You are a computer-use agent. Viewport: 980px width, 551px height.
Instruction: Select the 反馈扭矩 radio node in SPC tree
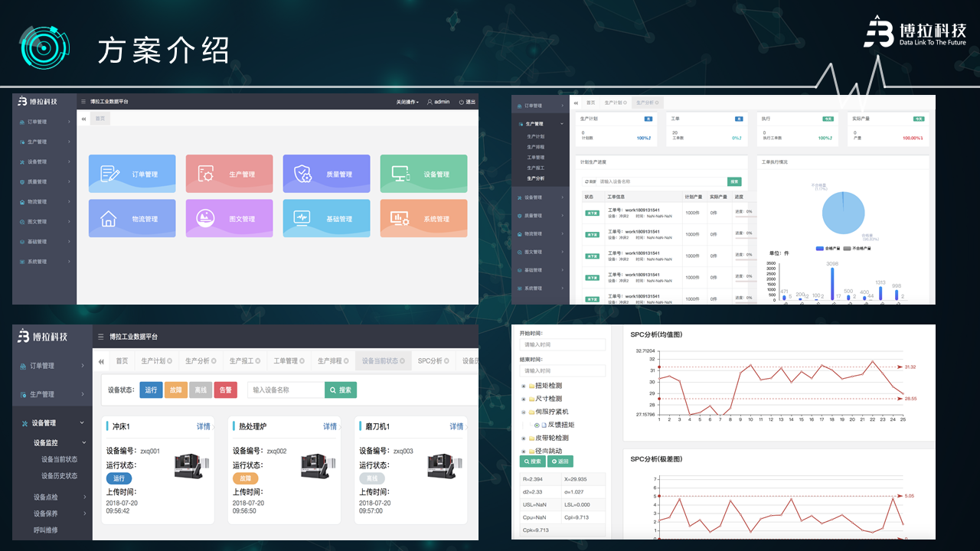[x=537, y=425]
